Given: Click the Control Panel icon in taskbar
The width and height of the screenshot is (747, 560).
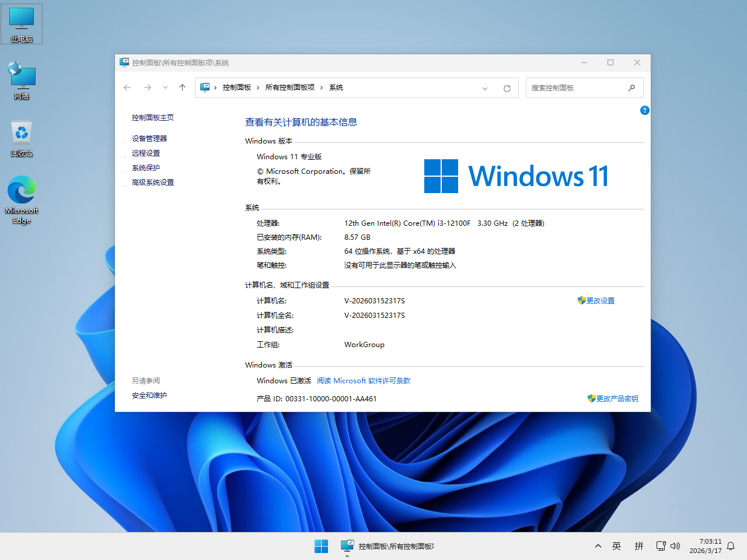Looking at the screenshot, I should 347,546.
